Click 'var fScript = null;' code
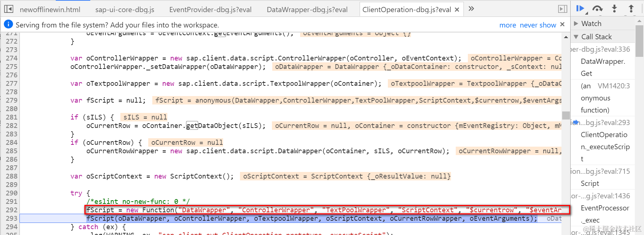This screenshot has width=644, height=235. [108, 100]
